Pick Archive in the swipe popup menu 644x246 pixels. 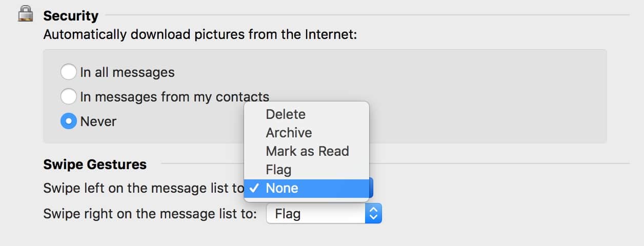coord(289,133)
